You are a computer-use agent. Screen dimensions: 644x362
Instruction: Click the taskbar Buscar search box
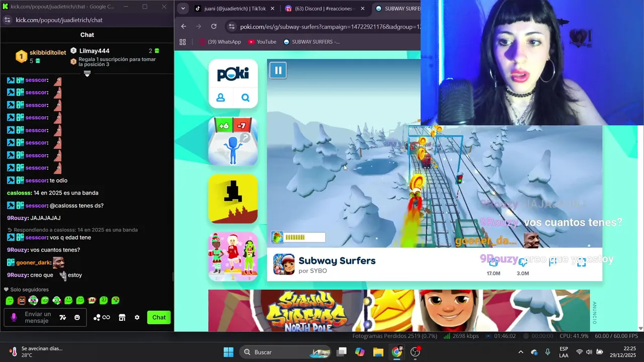click(285, 352)
